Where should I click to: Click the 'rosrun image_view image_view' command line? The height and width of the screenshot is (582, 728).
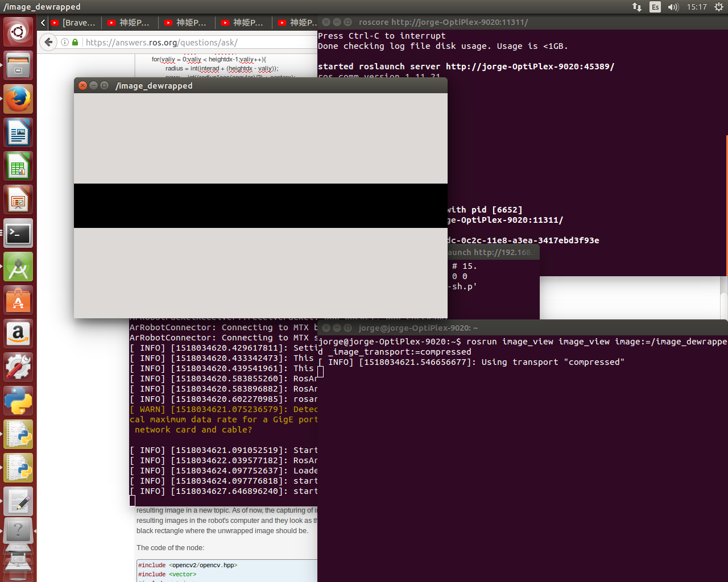(x=523, y=347)
